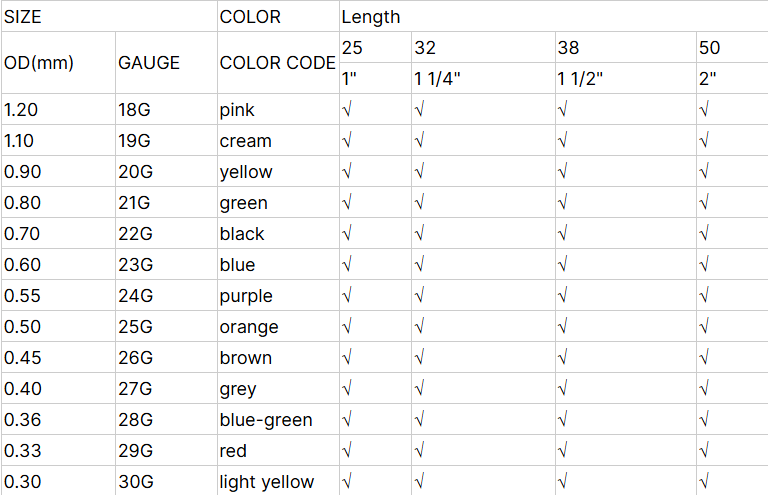768x495 pixels.
Task: Click the 0.90 OD value cell
Action: 23,172
